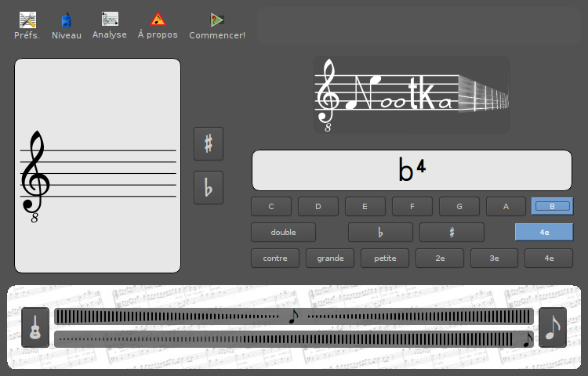Viewport: 588px width, 376px height.
Task: Click the sharp accidental button beside the score
Action: click(209, 144)
